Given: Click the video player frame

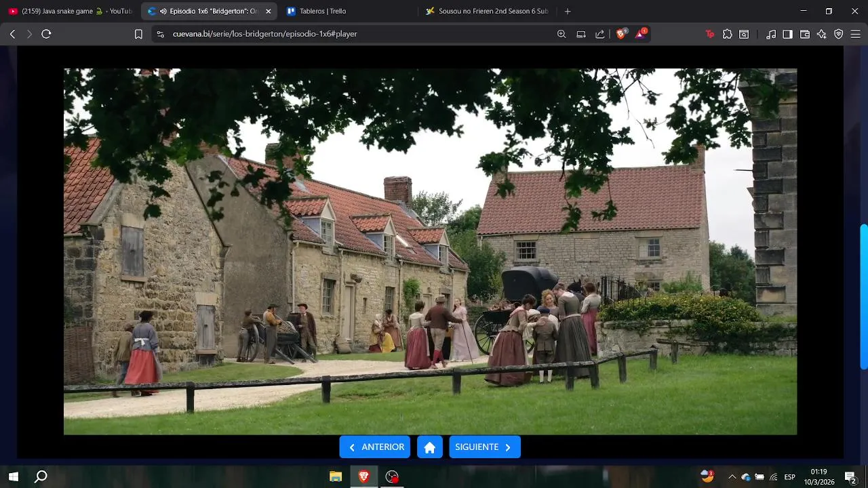Looking at the screenshot, I should click(430, 251).
